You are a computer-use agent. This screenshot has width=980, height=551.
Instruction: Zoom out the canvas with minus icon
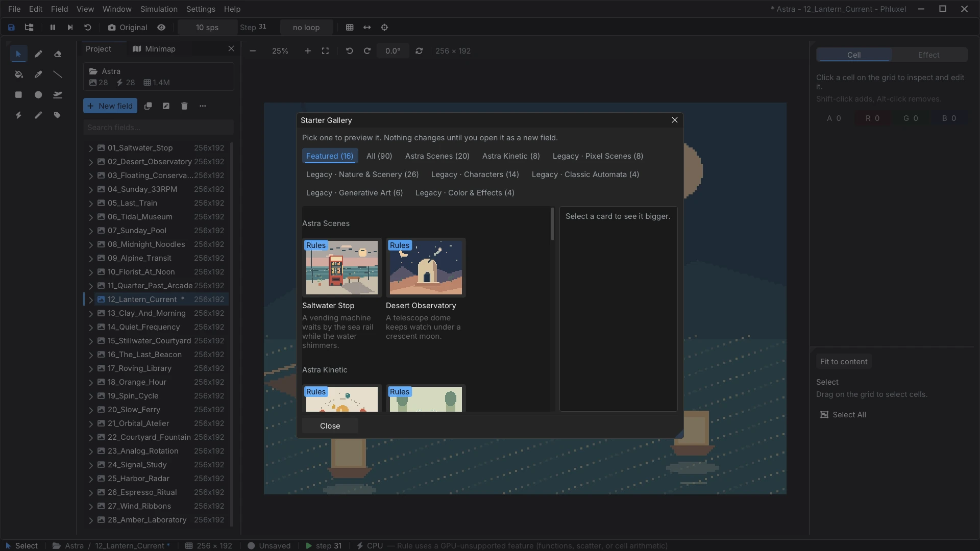click(253, 51)
